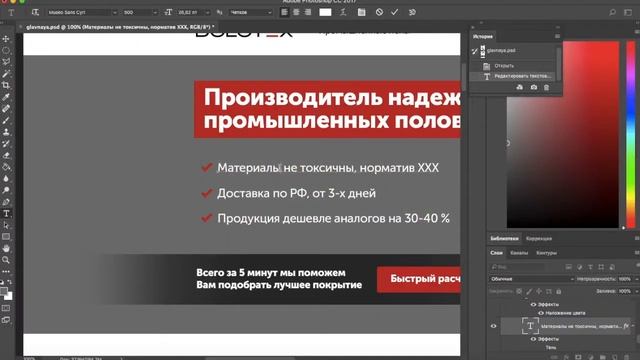Screen dimensions: 640x360
Task: Pick a color in color field
Action: [563, 134]
